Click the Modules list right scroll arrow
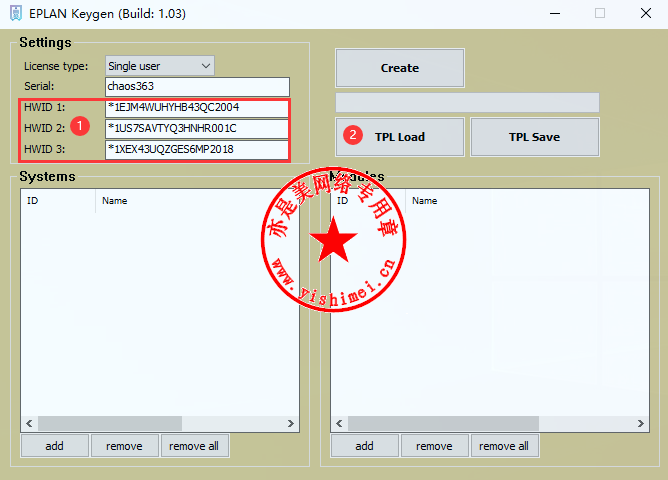The height and width of the screenshot is (480, 668). 641,423
